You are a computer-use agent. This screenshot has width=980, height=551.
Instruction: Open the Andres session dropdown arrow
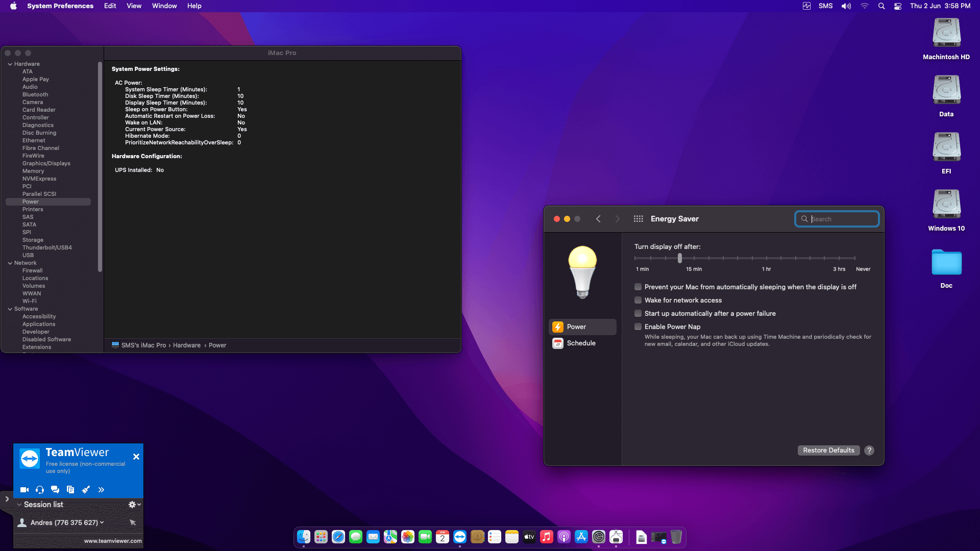click(x=102, y=522)
